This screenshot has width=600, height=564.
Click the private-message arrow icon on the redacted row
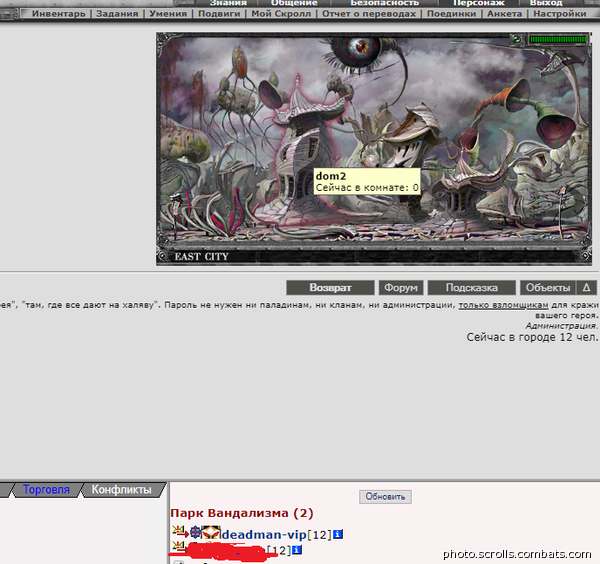point(179,546)
